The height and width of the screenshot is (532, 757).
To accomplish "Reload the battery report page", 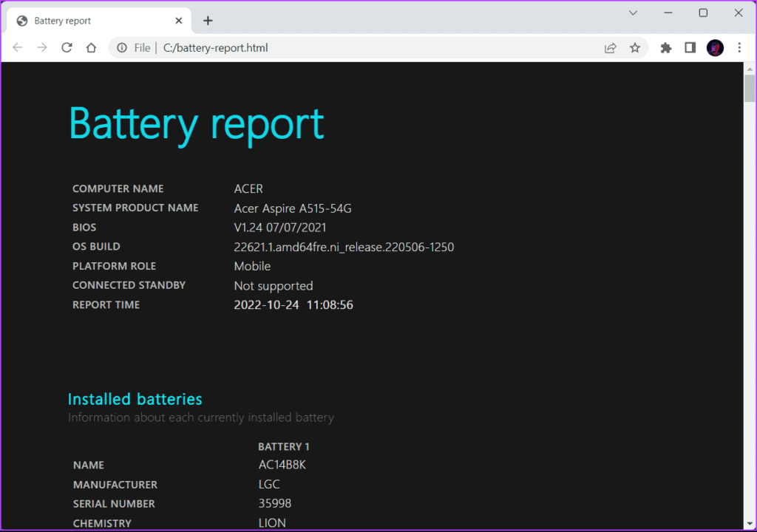I will [67, 47].
